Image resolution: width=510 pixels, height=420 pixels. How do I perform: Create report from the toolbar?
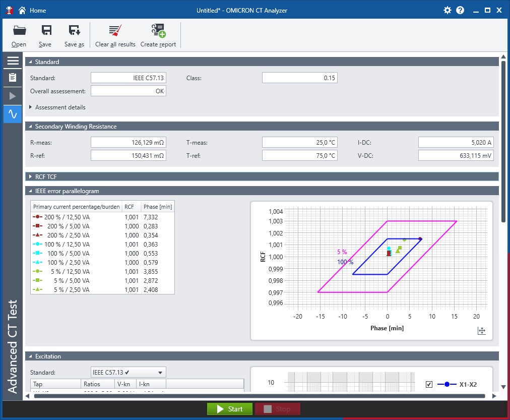(x=158, y=35)
